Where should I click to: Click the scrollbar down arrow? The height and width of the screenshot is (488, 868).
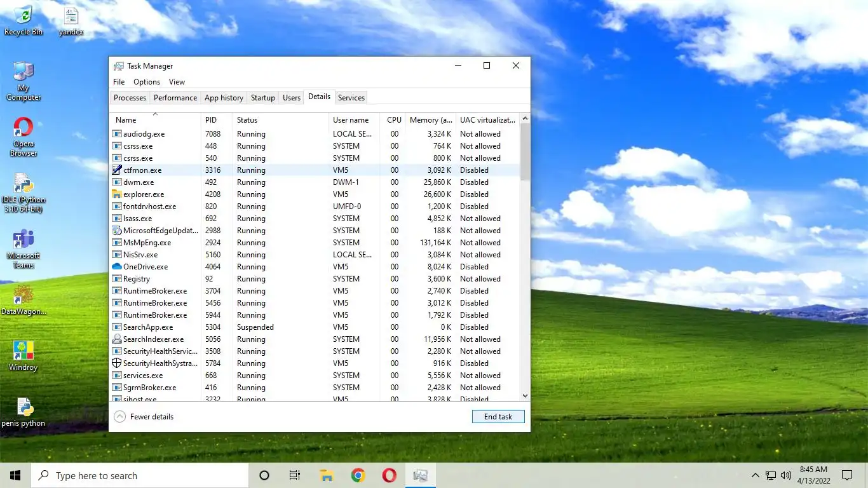[525, 396]
